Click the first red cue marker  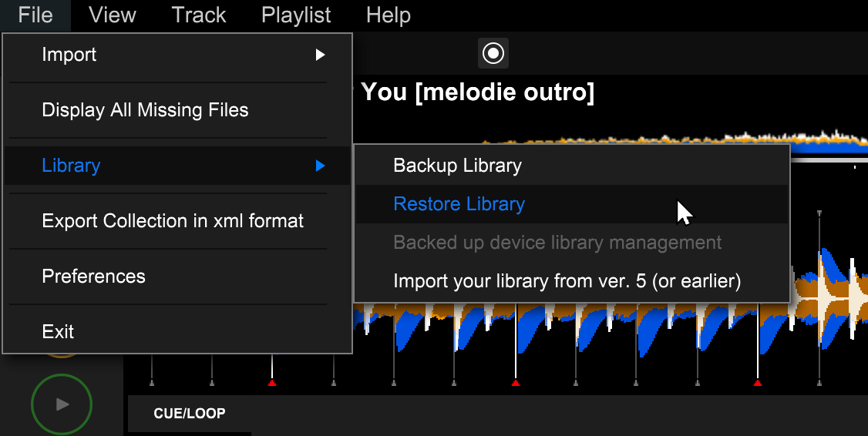pyautogui.click(x=272, y=382)
